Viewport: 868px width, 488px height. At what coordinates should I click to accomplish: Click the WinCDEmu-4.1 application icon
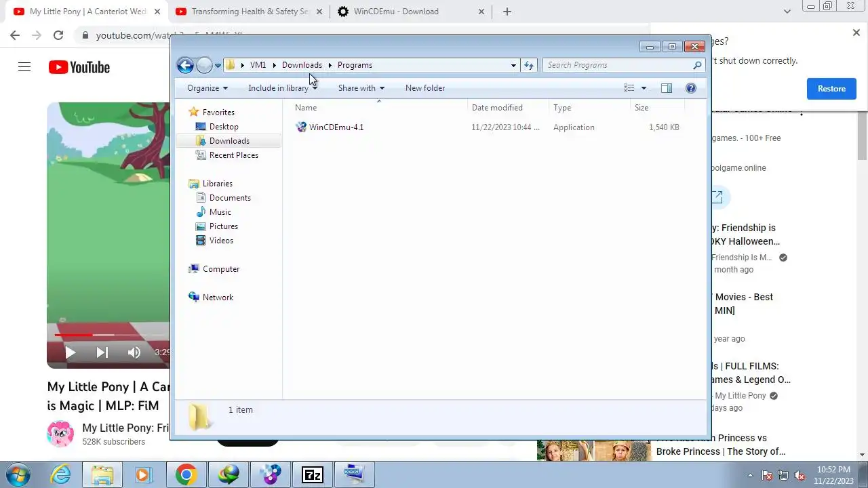[x=301, y=127]
